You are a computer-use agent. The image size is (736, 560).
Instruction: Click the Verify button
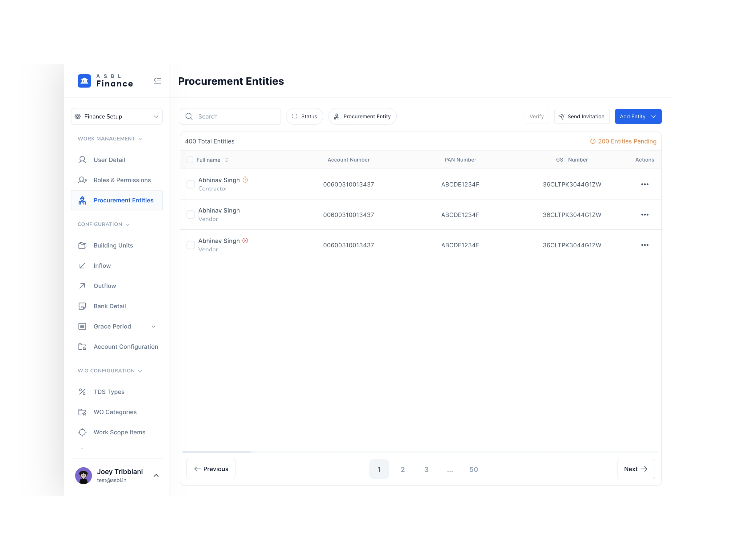536,116
